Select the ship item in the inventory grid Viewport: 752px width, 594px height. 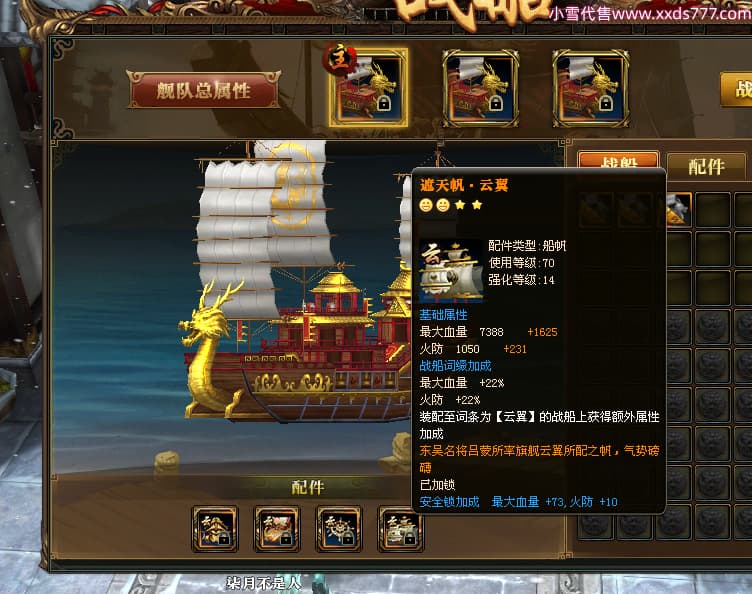(679, 210)
